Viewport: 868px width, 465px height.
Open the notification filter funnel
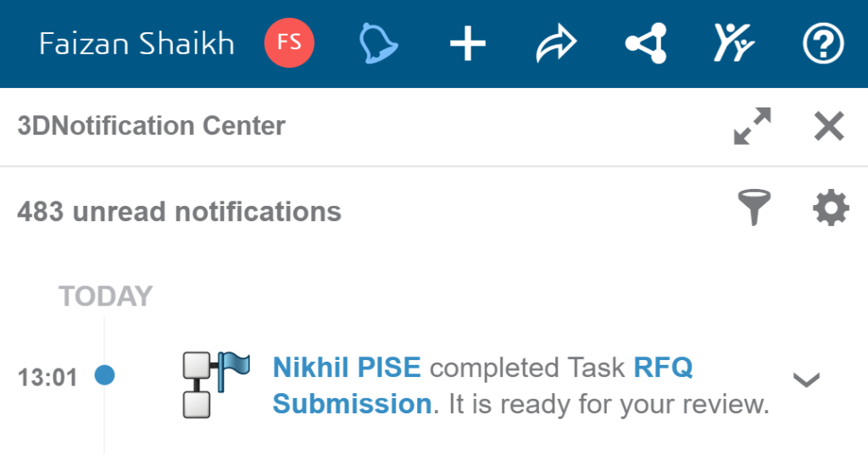click(754, 208)
